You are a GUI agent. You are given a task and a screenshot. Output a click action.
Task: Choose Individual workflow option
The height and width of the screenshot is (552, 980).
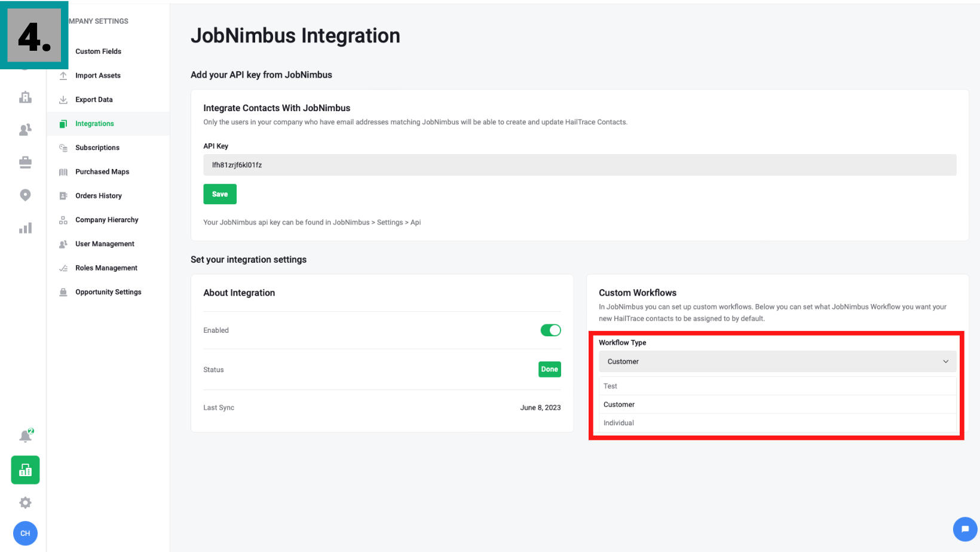pyautogui.click(x=777, y=423)
